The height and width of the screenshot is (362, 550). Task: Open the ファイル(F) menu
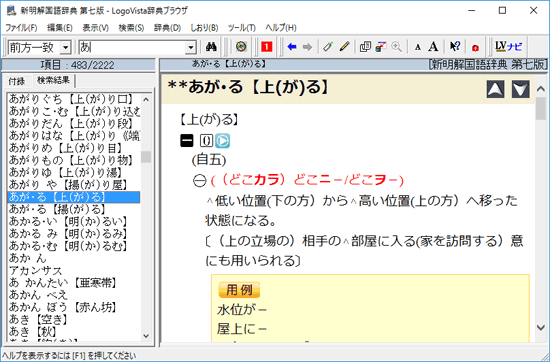click(x=21, y=28)
